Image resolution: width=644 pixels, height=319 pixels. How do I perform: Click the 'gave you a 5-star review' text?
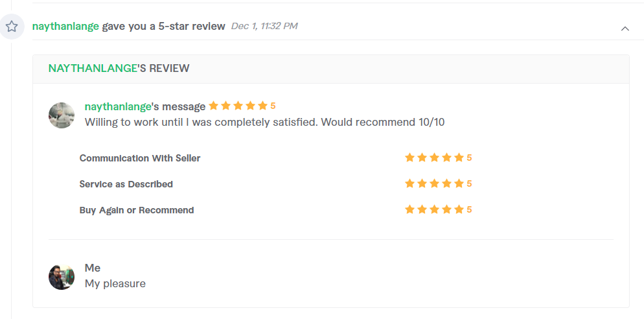pyautogui.click(x=163, y=27)
